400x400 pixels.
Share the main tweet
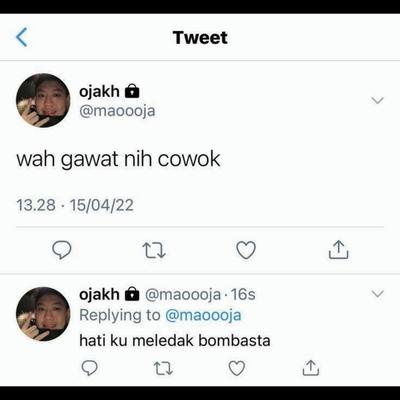[338, 250]
